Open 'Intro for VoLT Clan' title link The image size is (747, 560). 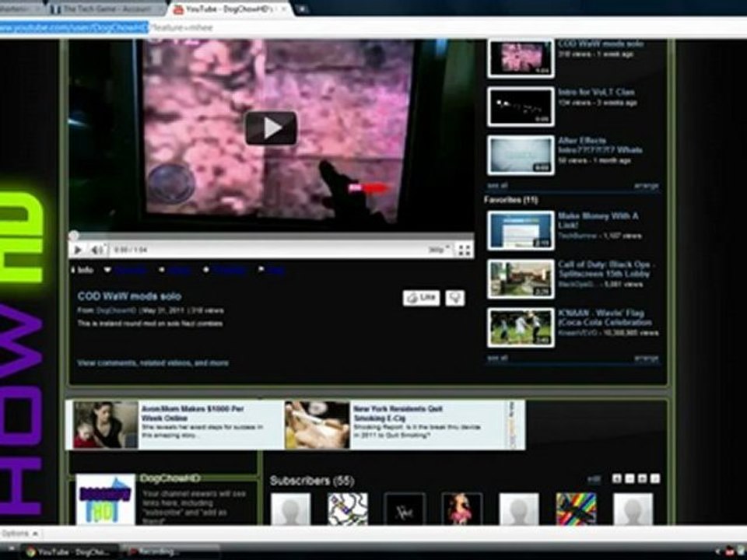[597, 93]
